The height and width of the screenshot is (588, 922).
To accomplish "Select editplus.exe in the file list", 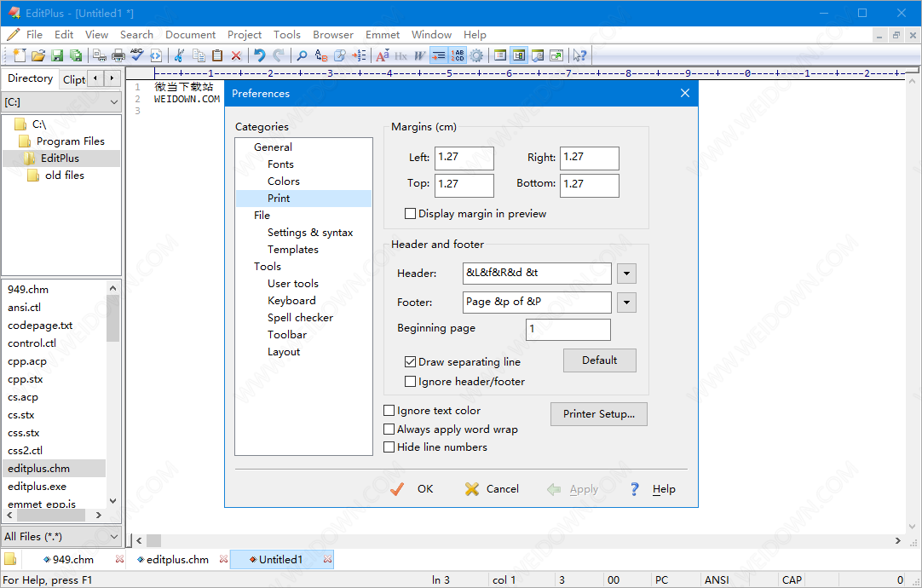I will pyautogui.click(x=37, y=487).
